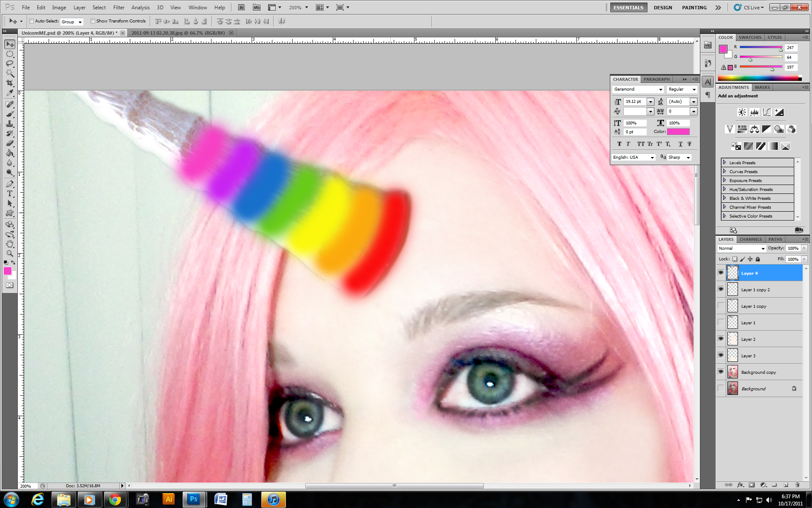Show the Layer 1 copy layer

[721, 306]
